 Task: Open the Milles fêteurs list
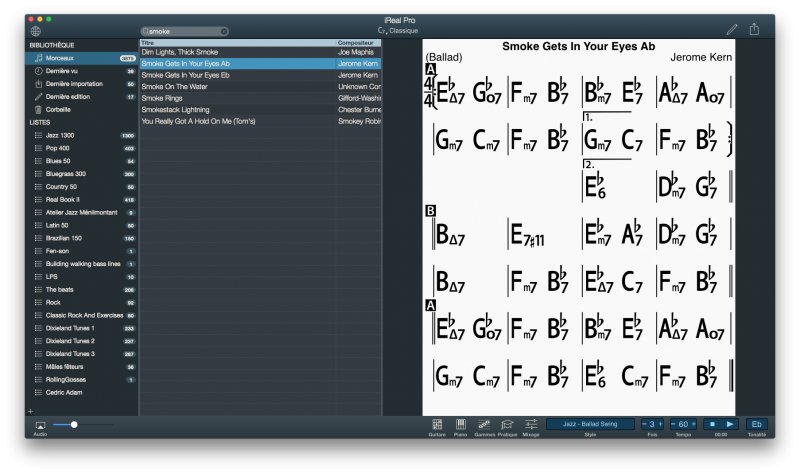pos(82,367)
